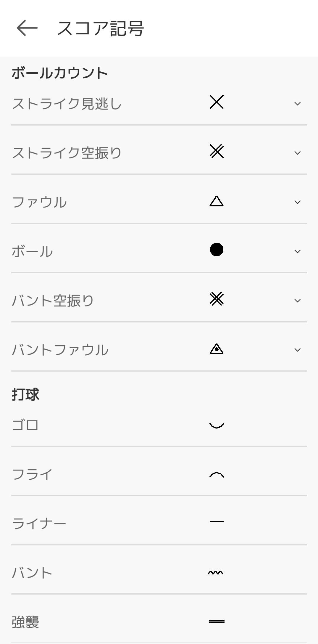
Task: Tap the back arrow icon
Action: click(x=27, y=28)
